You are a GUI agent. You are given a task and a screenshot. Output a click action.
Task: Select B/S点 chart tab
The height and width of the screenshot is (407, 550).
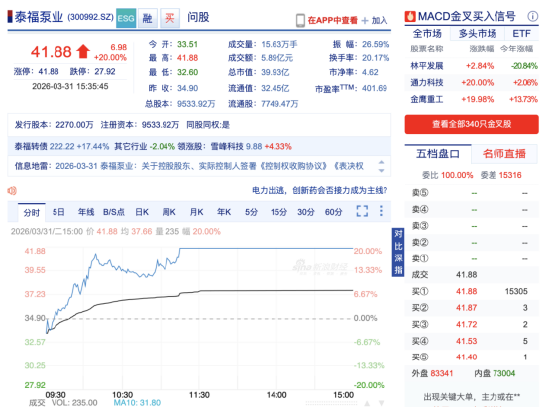tap(114, 212)
